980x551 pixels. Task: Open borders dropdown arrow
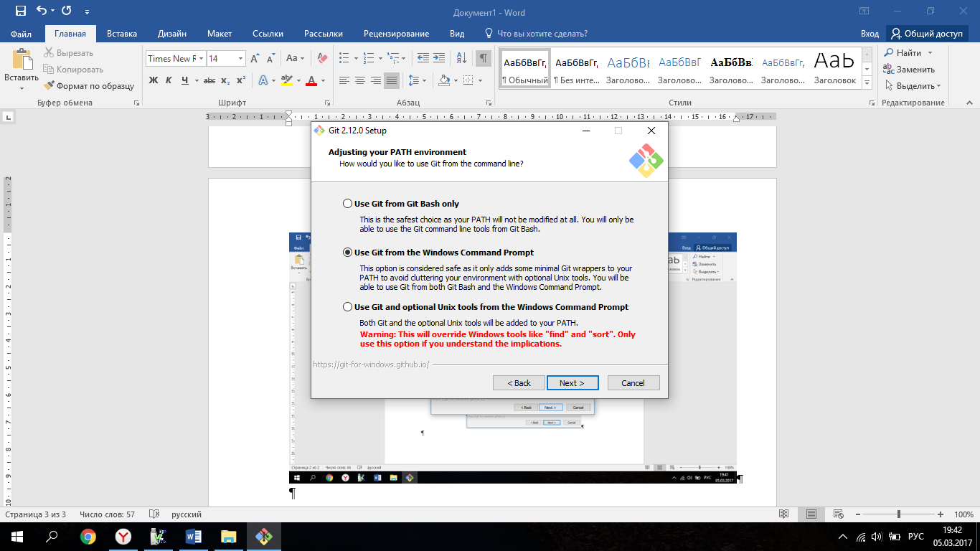(x=479, y=80)
